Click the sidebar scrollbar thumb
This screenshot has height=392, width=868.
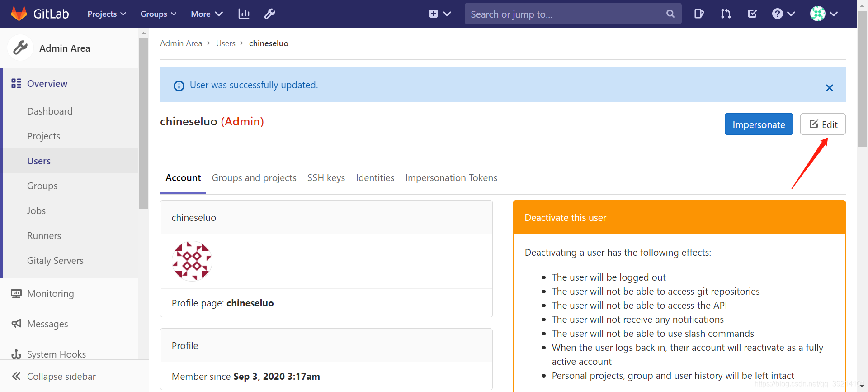click(143, 124)
